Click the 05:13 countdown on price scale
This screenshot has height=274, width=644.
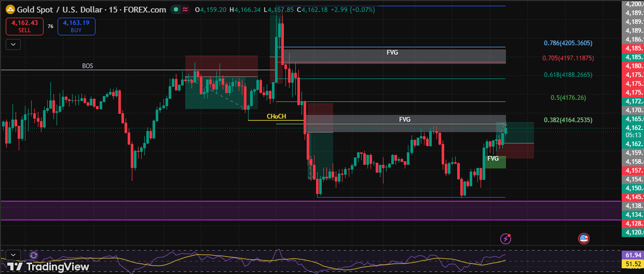coord(632,135)
